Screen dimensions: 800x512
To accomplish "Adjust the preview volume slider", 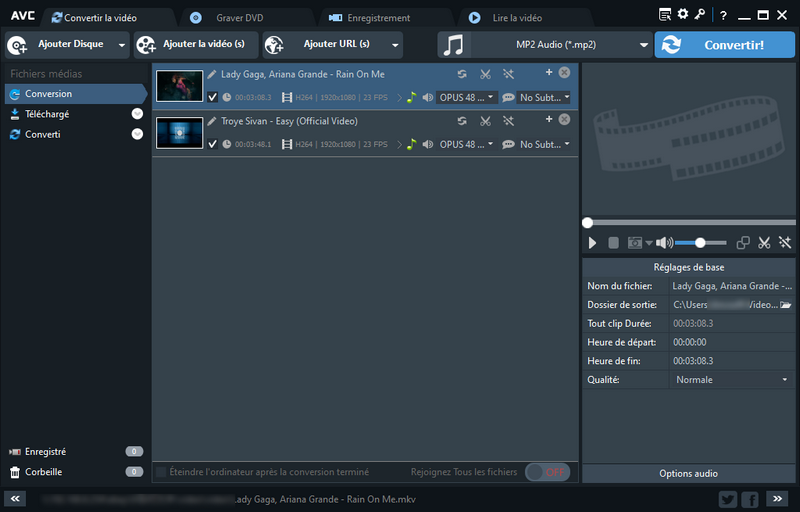I will pos(701,243).
